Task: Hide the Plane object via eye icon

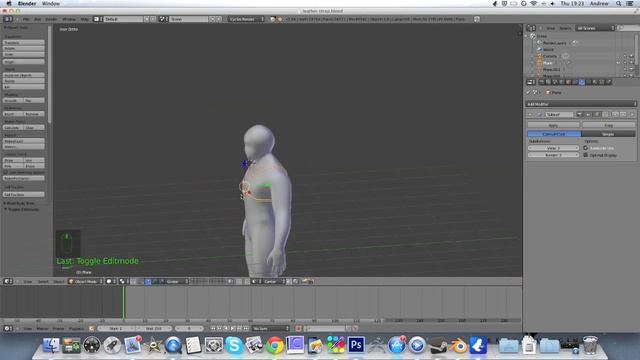Action: point(618,62)
